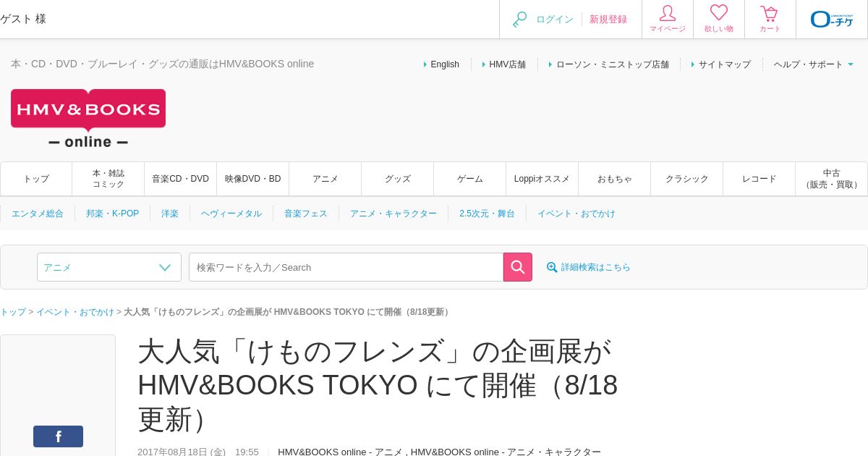Click the login key icon
Image resolution: width=868 pixels, height=456 pixels.
coord(519,20)
